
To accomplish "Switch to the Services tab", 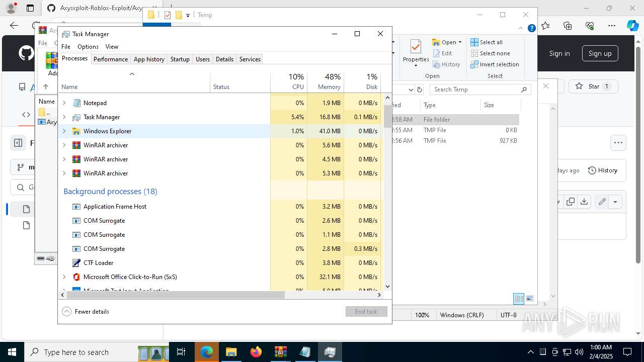I will pyautogui.click(x=250, y=59).
